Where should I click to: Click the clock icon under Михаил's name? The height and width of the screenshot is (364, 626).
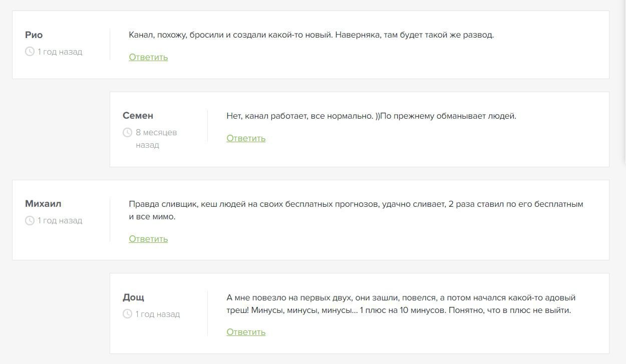coord(30,220)
